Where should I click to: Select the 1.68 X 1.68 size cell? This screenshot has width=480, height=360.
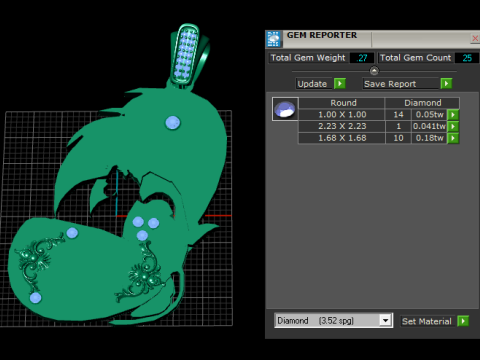342,138
